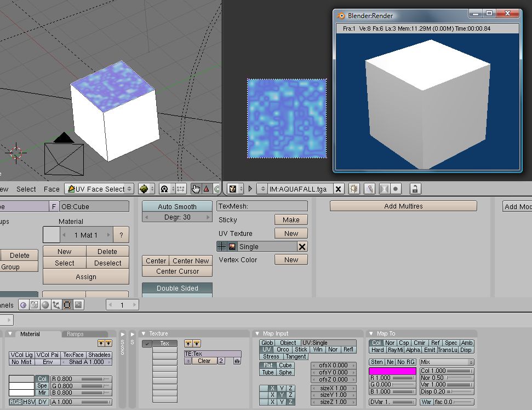Open the UV image editor window type icon

pyautogui.click(x=235, y=189)
